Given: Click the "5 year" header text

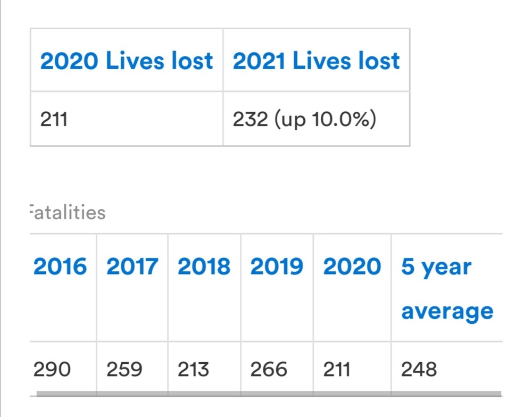Looking at the screenshot, I should coord(436,266).
